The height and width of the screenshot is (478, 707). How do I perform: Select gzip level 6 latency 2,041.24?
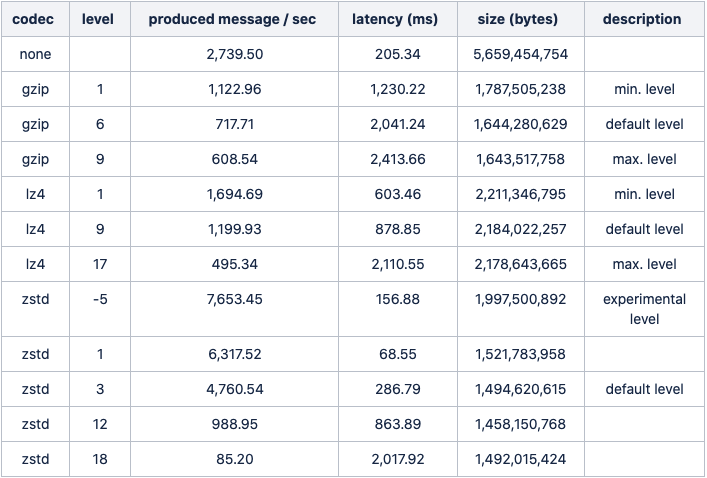click(398, 124)
